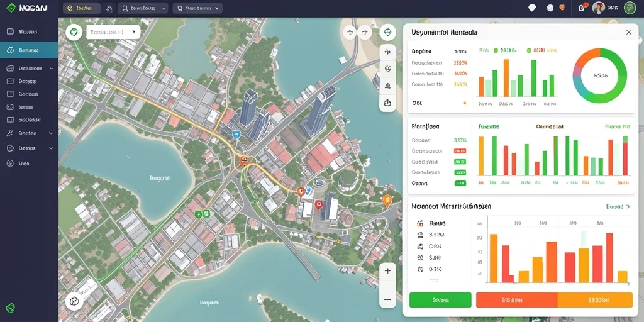The height and width of the screenshot is (322, 644).
Task: Click the orange bus marker at the road junction
Action: click(244, 160)
